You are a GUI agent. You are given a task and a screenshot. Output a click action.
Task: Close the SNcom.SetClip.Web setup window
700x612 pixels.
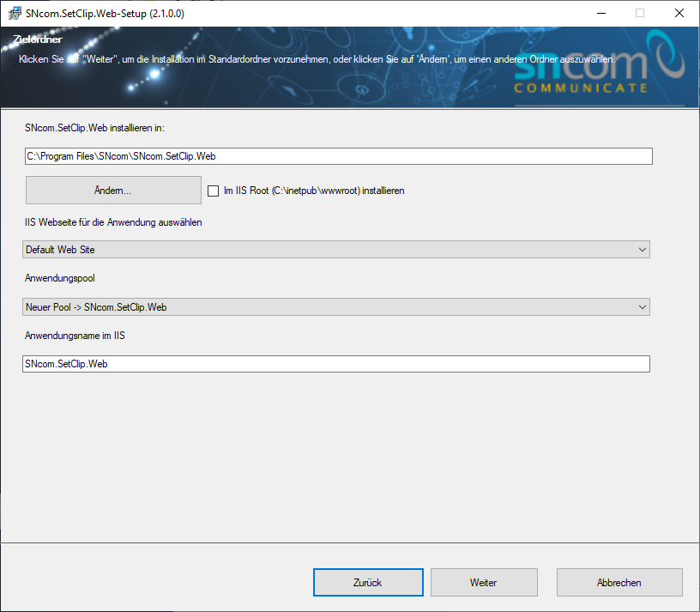tap(679, 14)
